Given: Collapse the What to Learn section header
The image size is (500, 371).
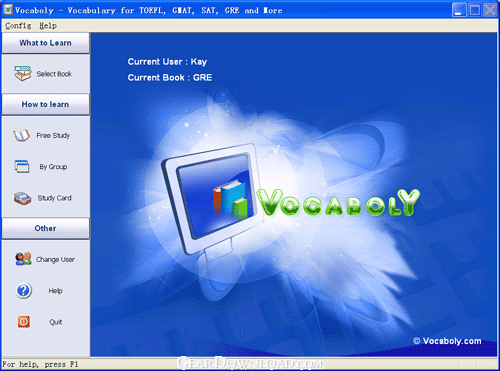Looking at the screenshot, I should [46, 43].
